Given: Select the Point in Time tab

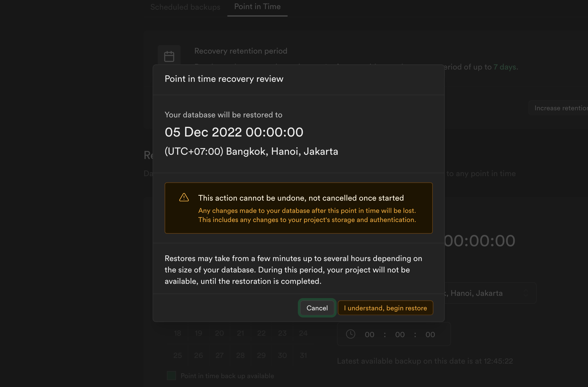Looking at the screenshot, I should [257, 6].
